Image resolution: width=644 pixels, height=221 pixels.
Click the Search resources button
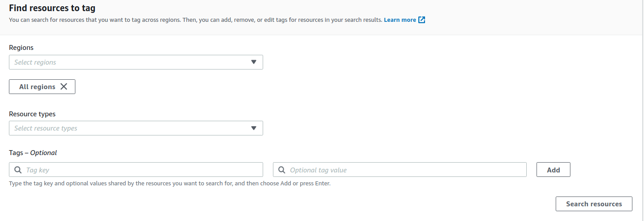[x=594, y=204]
